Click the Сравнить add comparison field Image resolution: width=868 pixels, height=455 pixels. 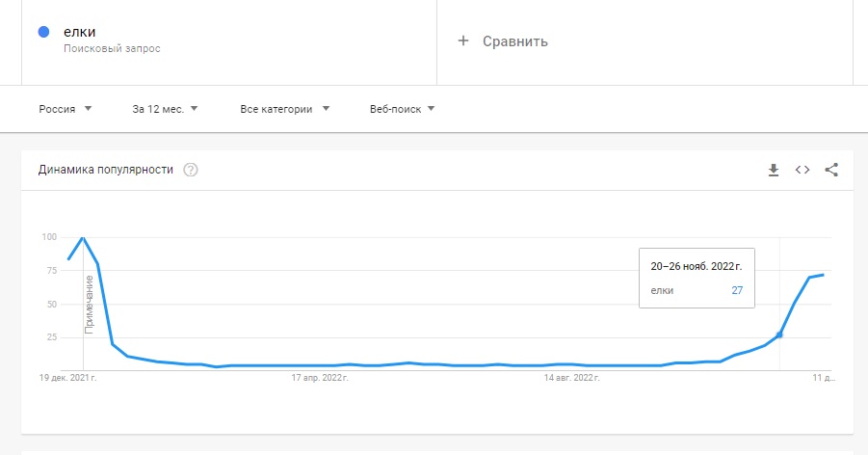[x=514, y=41]
